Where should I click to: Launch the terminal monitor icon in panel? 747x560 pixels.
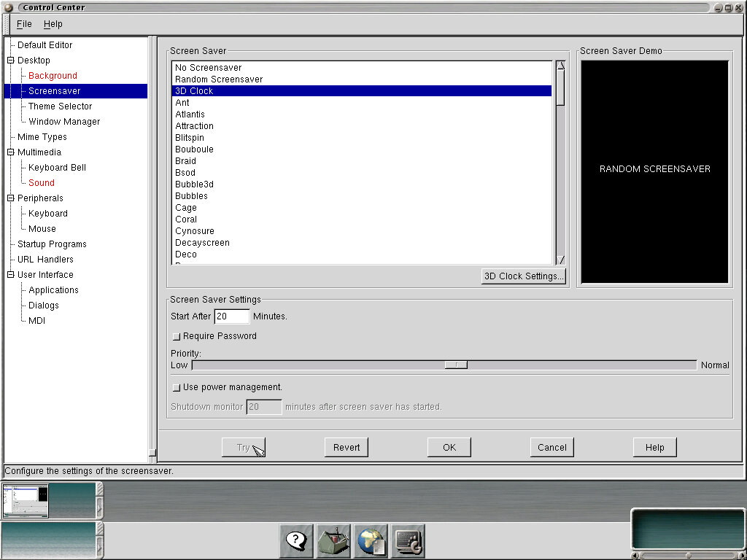pos(408,541)
